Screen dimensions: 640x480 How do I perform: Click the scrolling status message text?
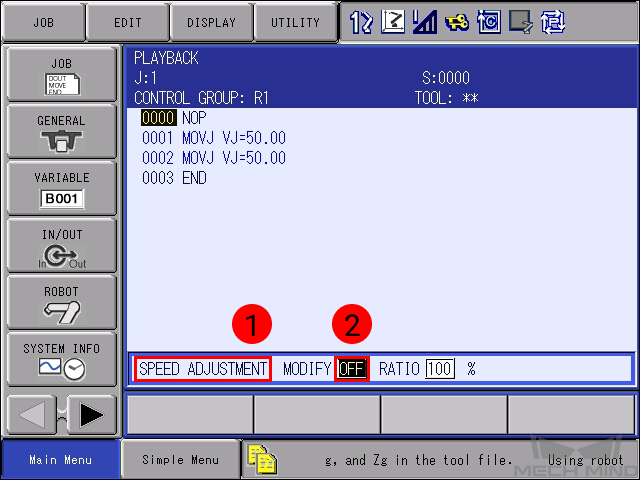473,460
